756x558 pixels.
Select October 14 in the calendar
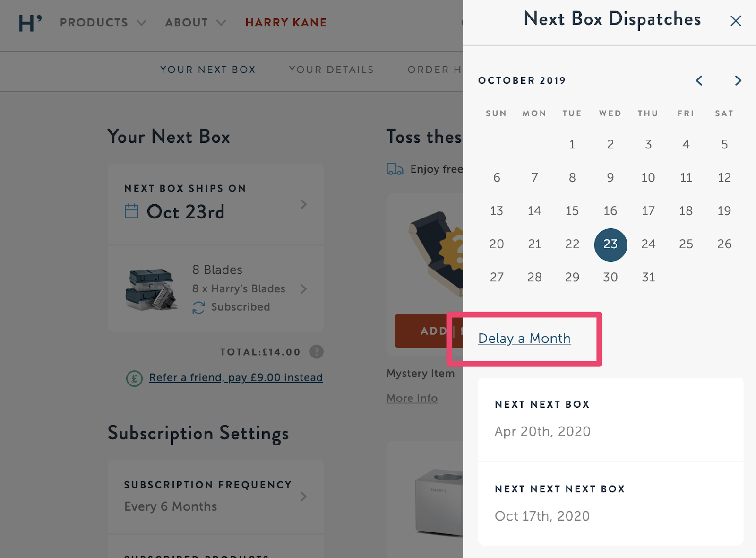[534, 211]
